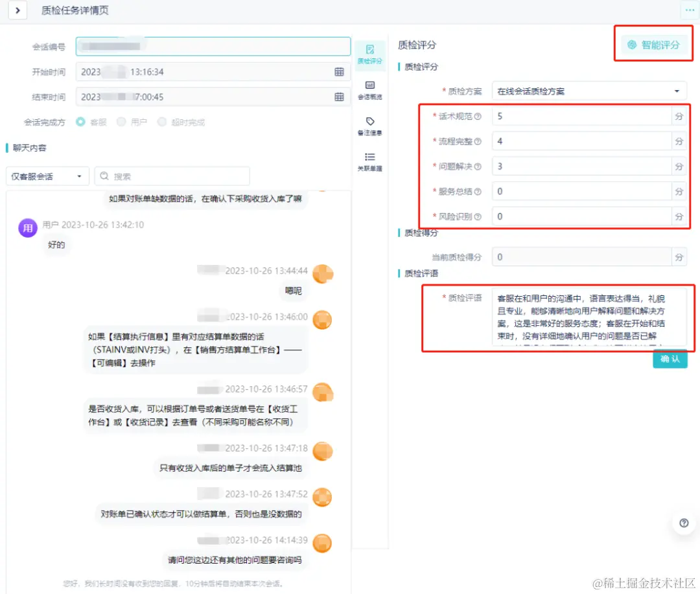Click agent avatar at 13:47:18 message
The image size is (700, 594).
[322, 451]
